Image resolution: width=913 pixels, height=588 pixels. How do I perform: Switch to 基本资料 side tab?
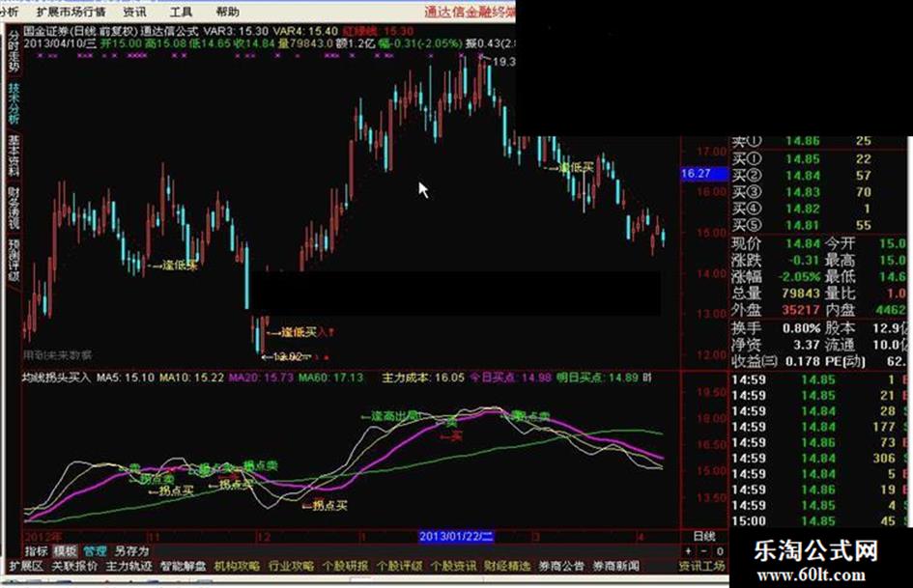click(14, 154)
